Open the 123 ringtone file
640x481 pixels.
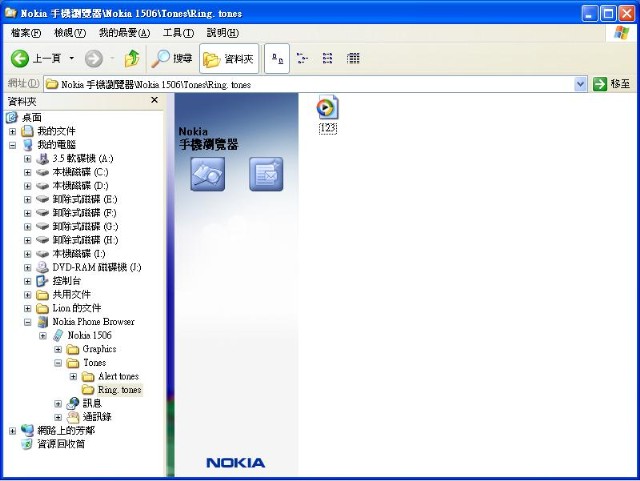click(x=327, y=108)
